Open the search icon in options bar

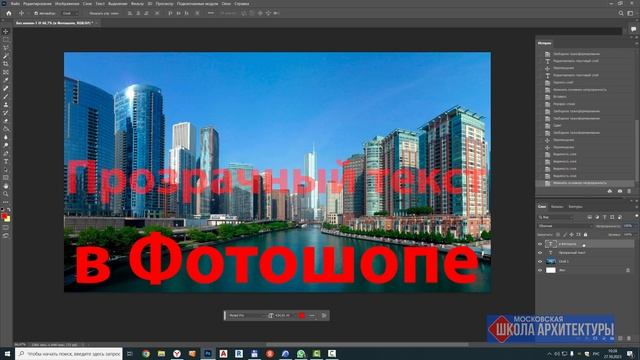click(621, 13)
